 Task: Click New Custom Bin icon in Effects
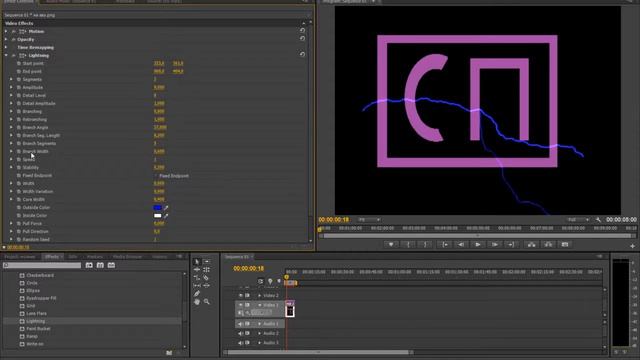[169, 353]
